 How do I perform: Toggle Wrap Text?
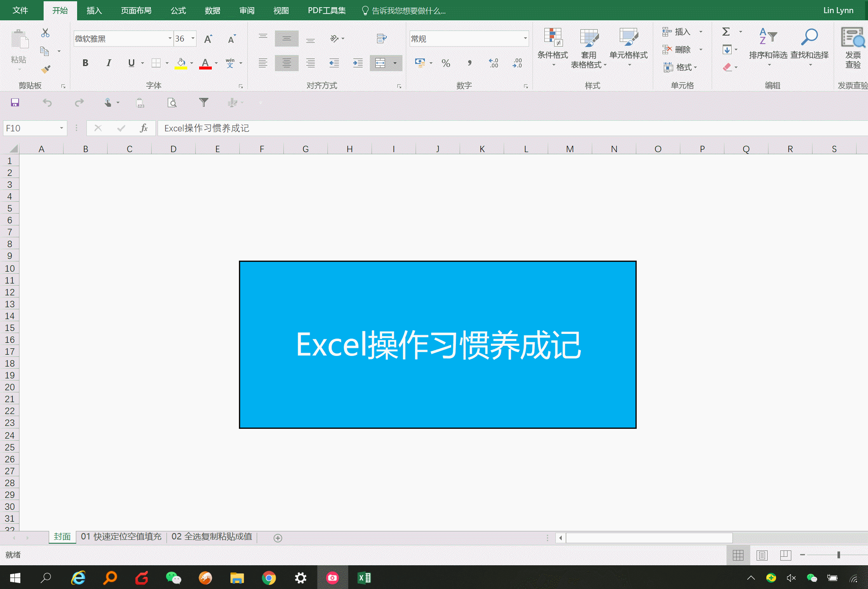[382, 39]
